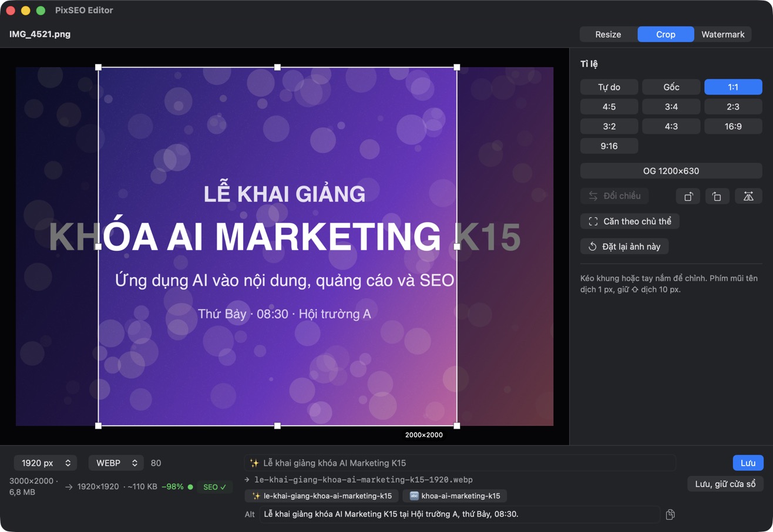Click the top-right corner crop handle
The image size is (773, 532).
point(457,67)
